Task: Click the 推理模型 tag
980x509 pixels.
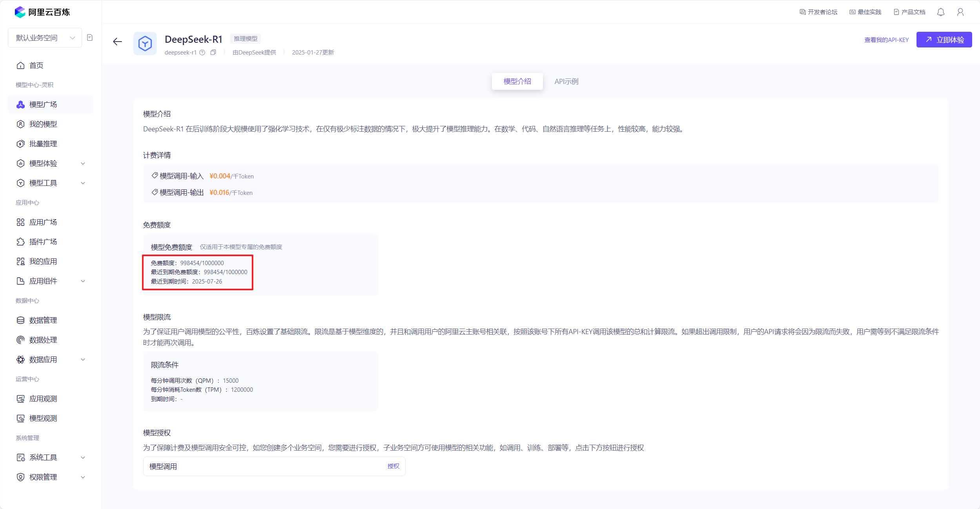Action: point(246,39)
